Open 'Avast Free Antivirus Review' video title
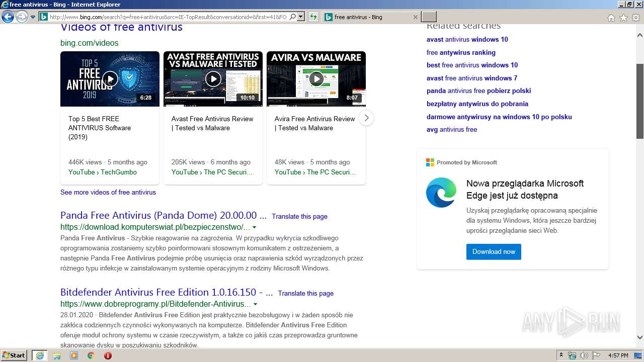The height and width of the screenshot is (362, 644). (x=212, y=123)
